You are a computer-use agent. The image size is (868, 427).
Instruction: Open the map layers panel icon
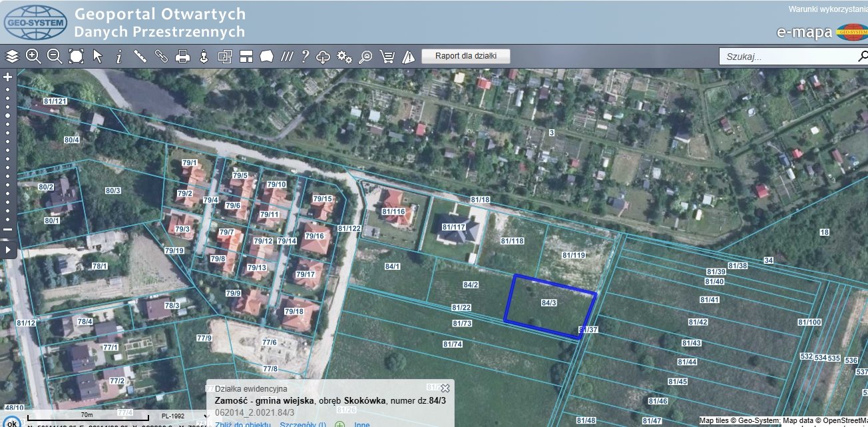coord(11,56)
